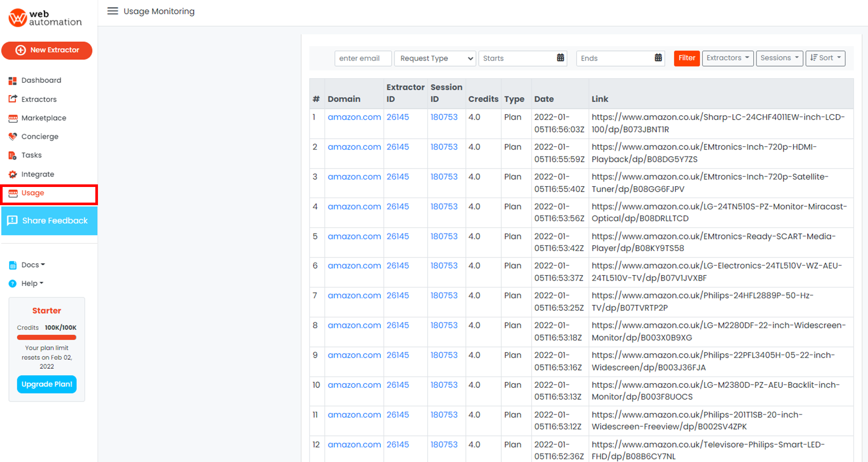Open extractor ID 26145 in row 2

point(398,147)
